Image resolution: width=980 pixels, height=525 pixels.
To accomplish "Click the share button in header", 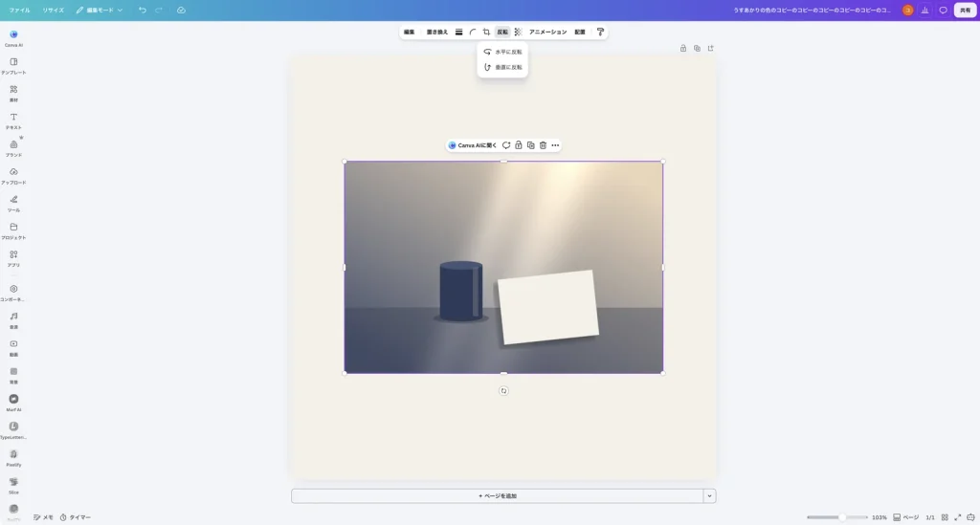I will click(965, 10).
